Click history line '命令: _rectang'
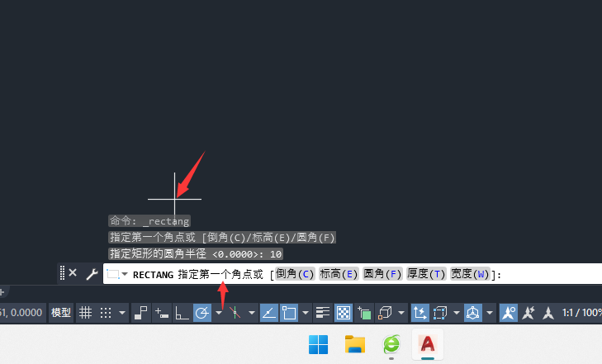 [149, 221]
